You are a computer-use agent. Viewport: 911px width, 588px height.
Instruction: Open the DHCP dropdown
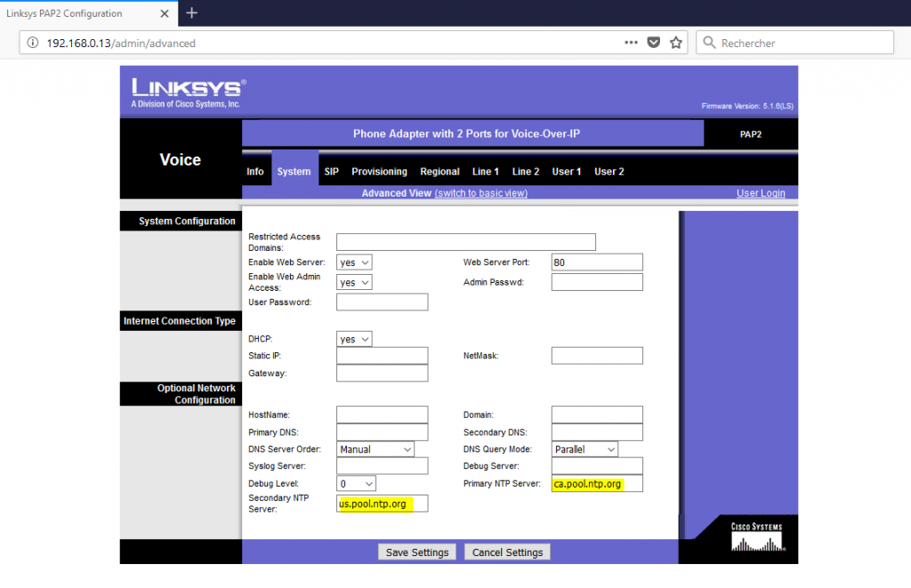tap(353, 338)
